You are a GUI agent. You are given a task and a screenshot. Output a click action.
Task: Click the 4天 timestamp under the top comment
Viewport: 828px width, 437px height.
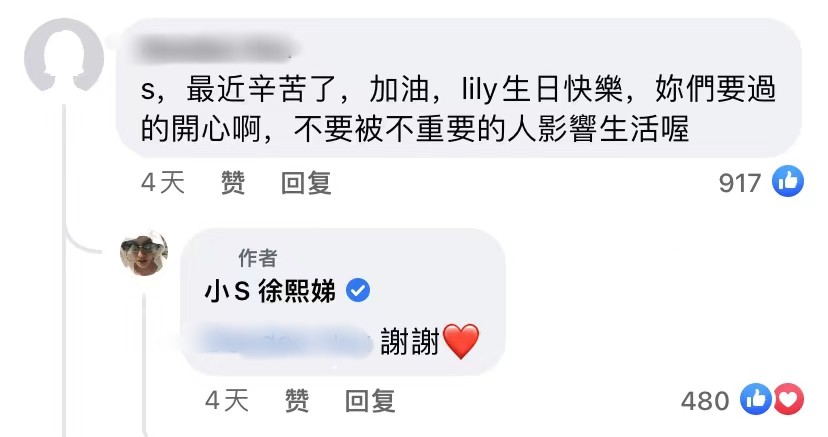[x=163, y=183]
